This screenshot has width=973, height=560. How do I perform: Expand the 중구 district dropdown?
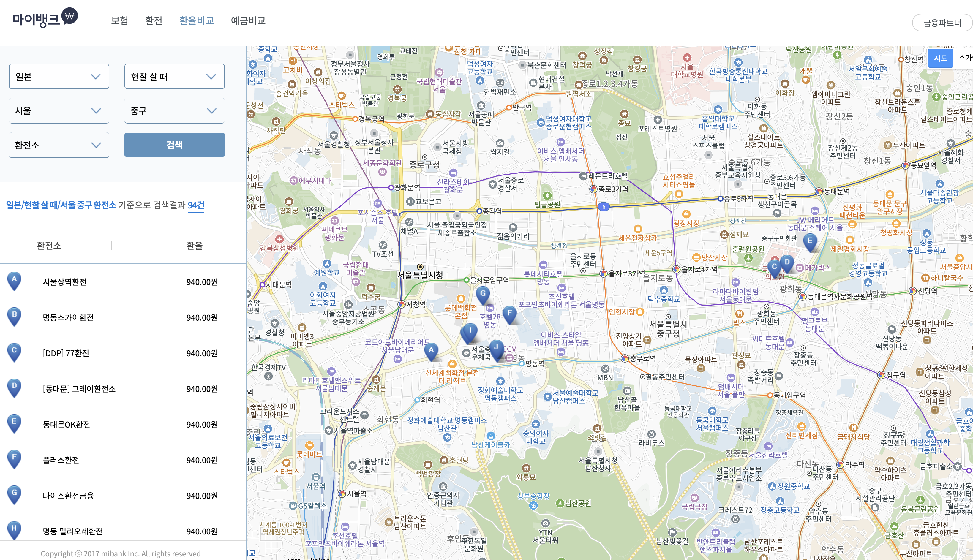[x=174, y=111]
